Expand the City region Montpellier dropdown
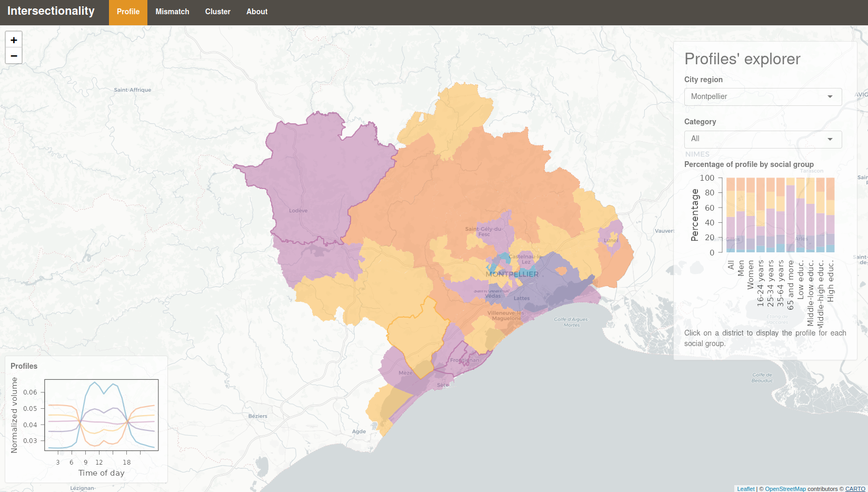 click(x=763, y=96)
